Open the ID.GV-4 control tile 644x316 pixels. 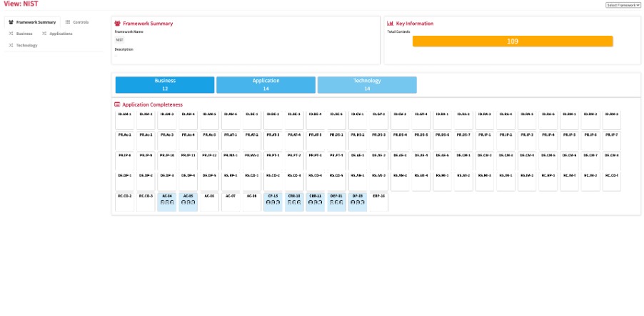(421, 121)
